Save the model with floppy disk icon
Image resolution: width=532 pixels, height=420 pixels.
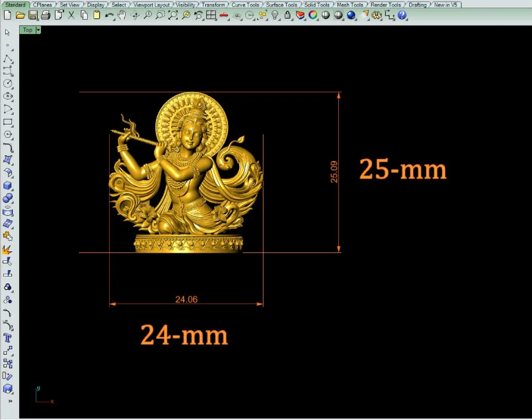point(33,15)
